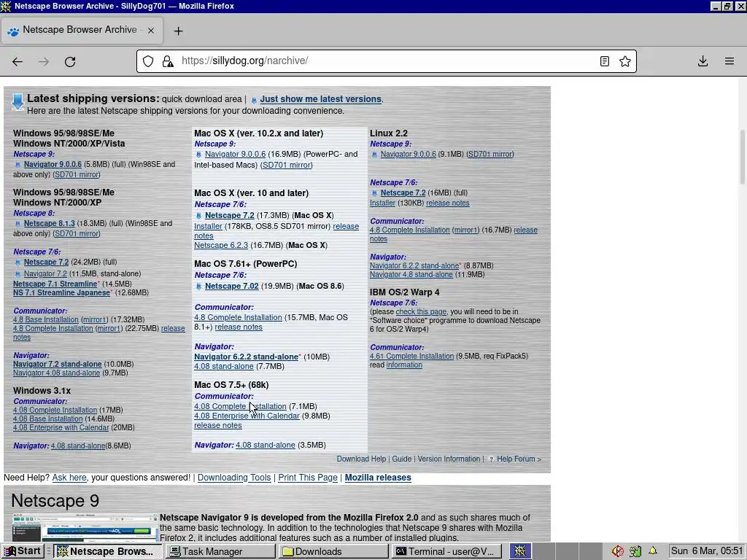
Task: Open the tracking protection shield icon
Action: pos(148,61)
